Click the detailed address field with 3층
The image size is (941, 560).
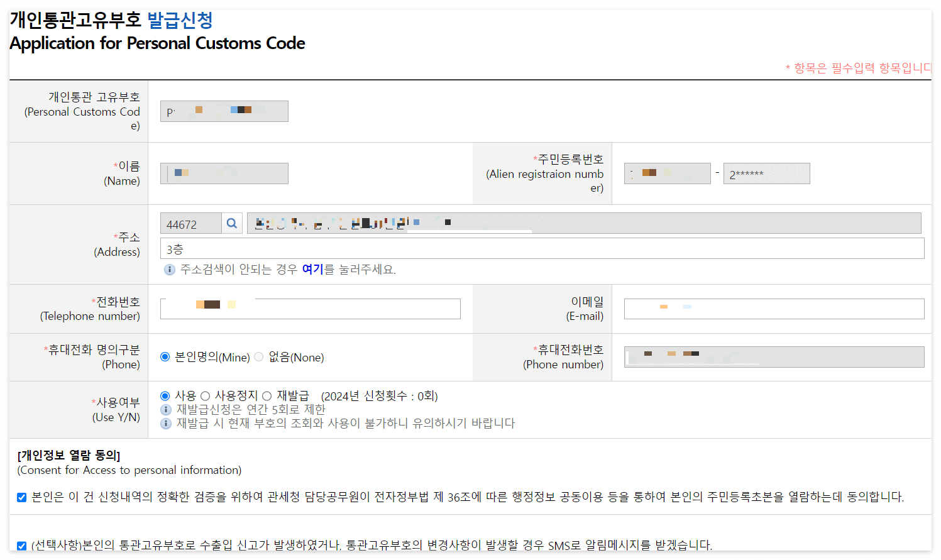(x=542, y=248)
